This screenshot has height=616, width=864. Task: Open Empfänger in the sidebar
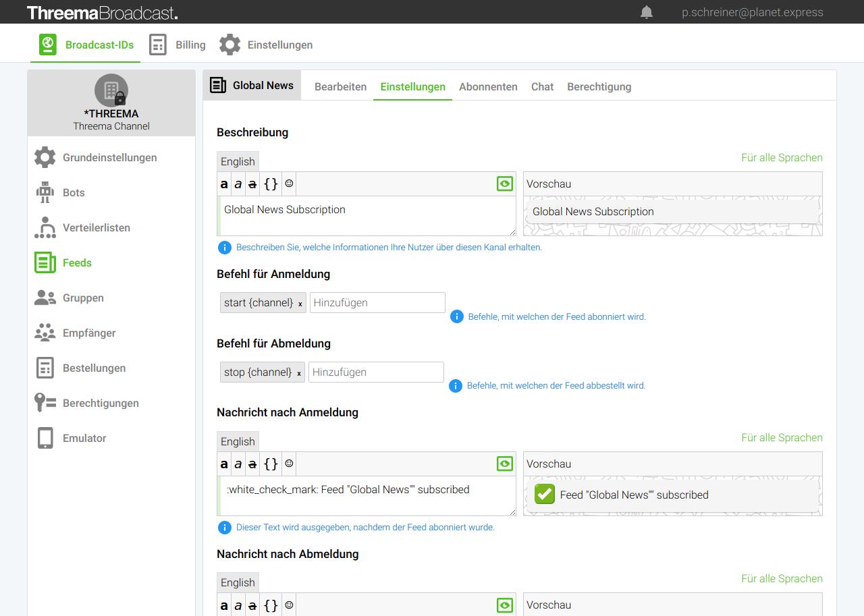pyautogui.click(x=111, y=333)
